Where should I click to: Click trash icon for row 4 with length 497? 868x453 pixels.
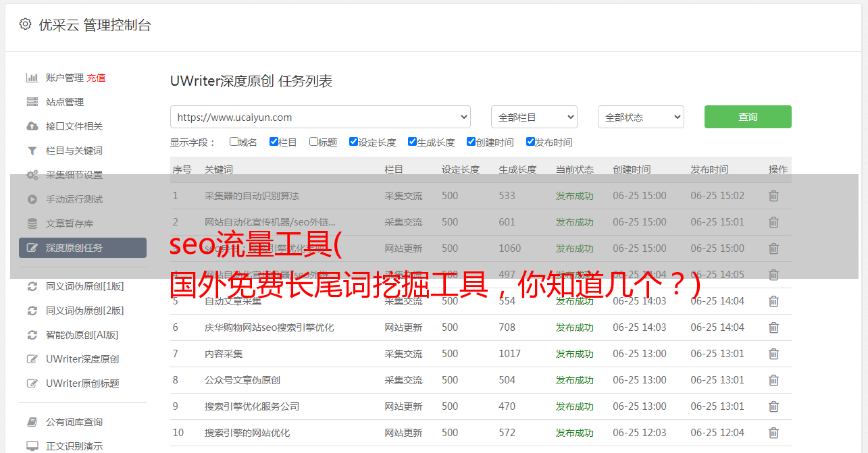coord(773,275)
